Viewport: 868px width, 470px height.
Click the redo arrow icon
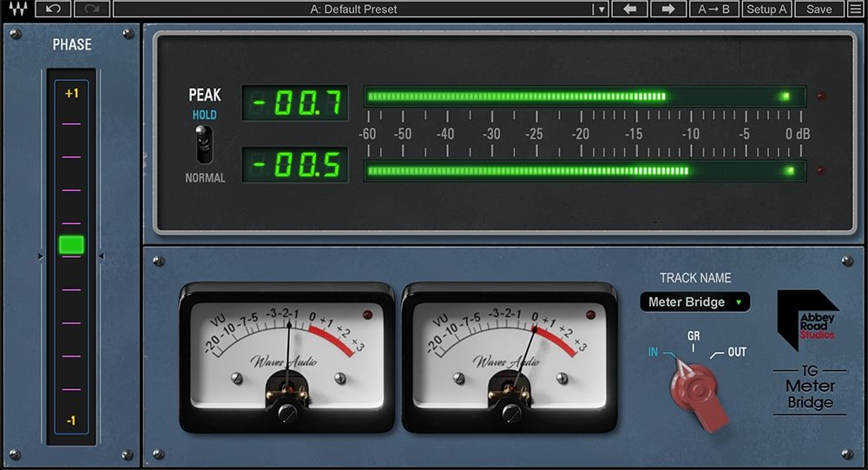[x=91, y=9]
